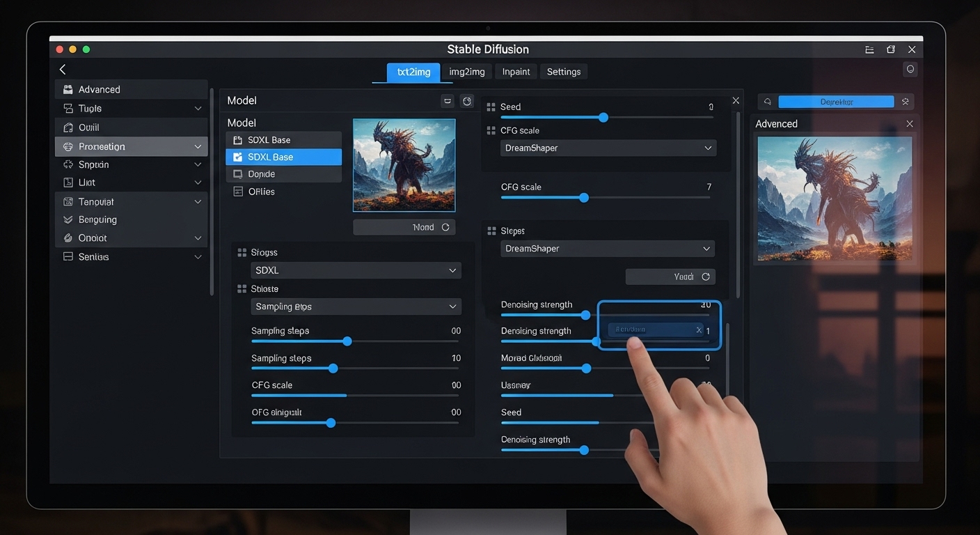Screen dimensions: 980x535
Task: Expand the Proneetion section chevron
Action: [198, 147]
